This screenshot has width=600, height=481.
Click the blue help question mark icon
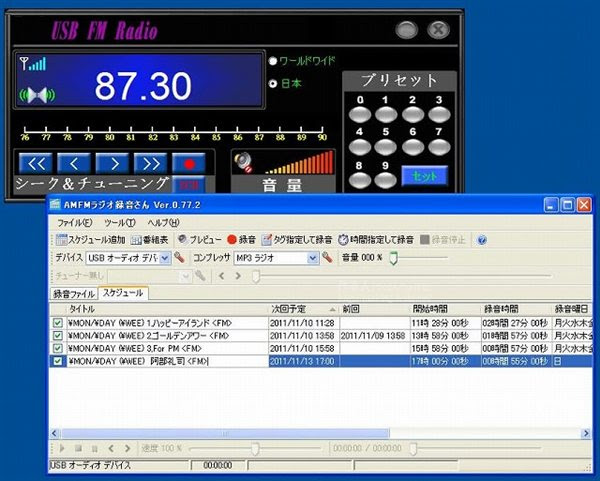tap(482, 240)
